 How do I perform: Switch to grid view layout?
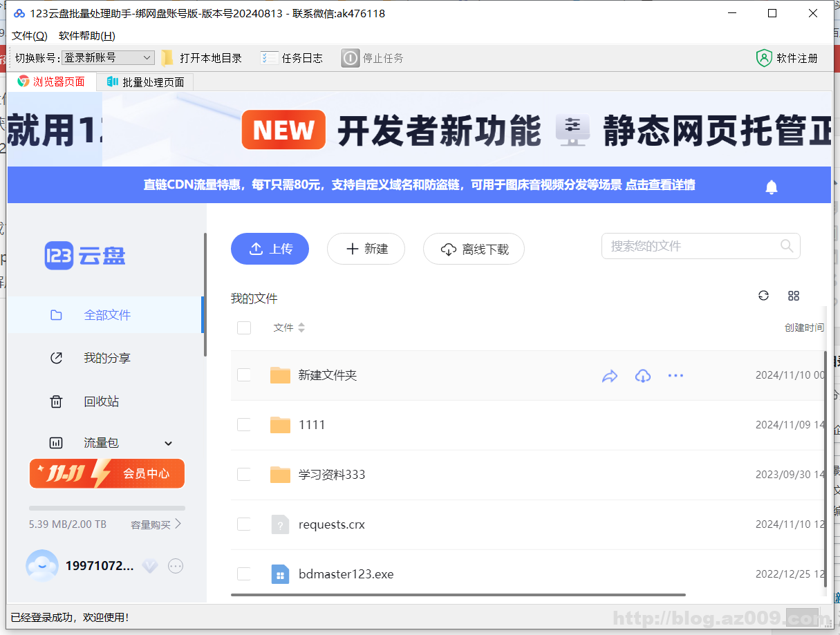click(794, 296)
